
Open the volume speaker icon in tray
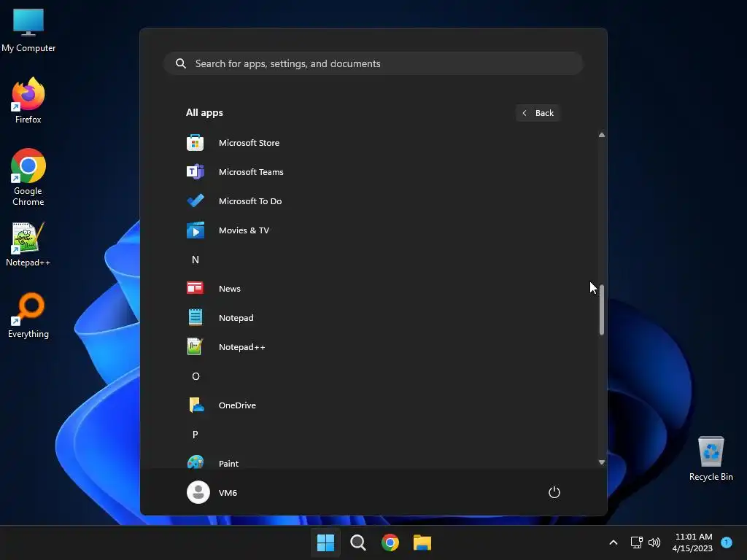point(654,542)
